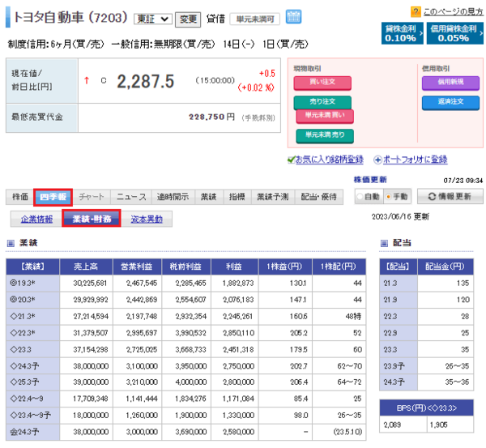Switch to the 配当・優待 tab
Image resolution: width=486 pixels, height=448 pixels.
pyautogui.click(x=319, y=197)
